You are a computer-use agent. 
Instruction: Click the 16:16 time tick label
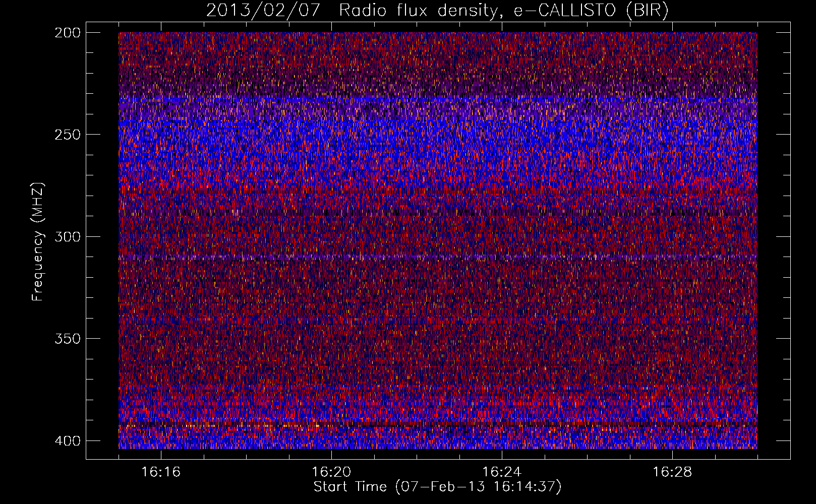click(x=161, y=472)
